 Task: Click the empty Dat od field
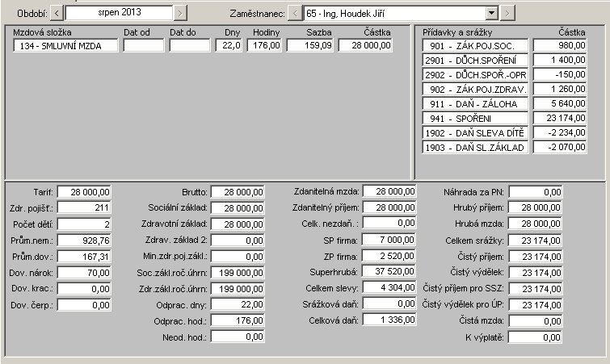click(x=144, y=46)
